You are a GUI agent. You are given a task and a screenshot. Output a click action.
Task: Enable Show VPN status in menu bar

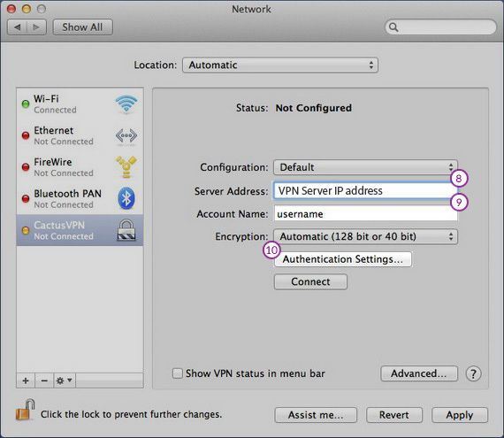click(x=178, y=373)
